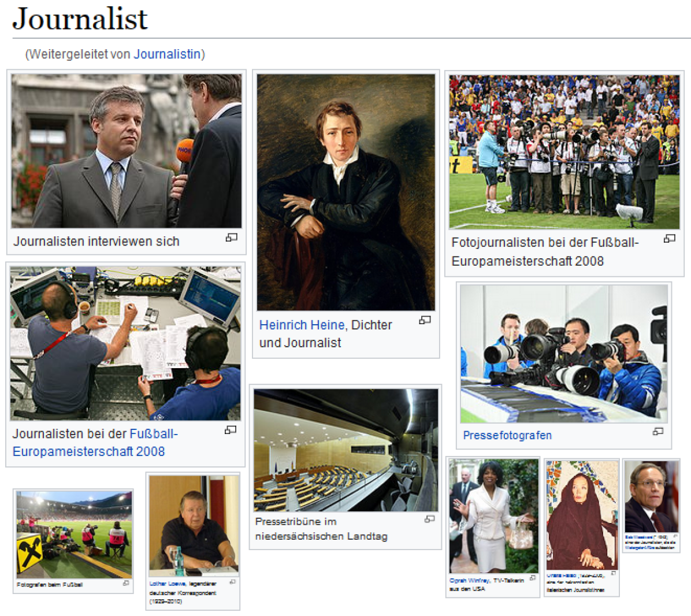Enlarge the 'Journalisten bei der Fußball-Europameisterschaft' image via its icon
The width and height of the screenshot is (691, 616).
(231, 429)
